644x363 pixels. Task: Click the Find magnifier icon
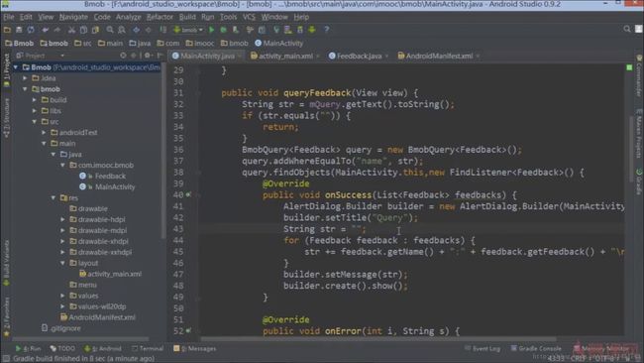(110, 30)
